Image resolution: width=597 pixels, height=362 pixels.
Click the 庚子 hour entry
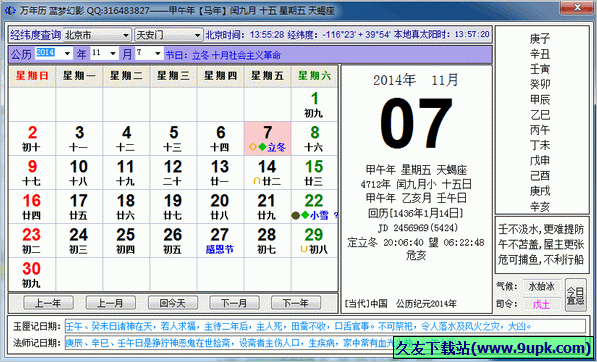540,38
